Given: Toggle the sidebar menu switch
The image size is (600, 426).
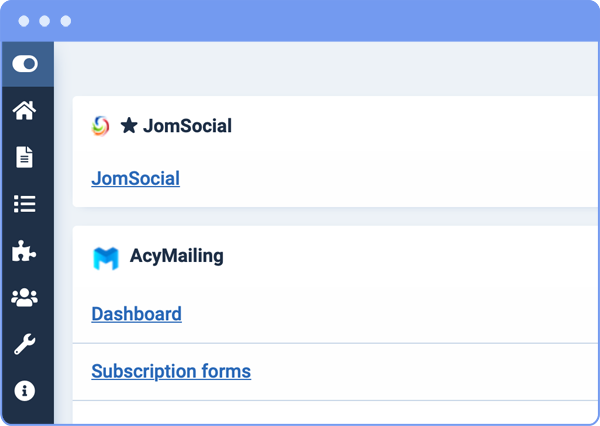Looking at the screenshot, I should [x=25, y=64].
